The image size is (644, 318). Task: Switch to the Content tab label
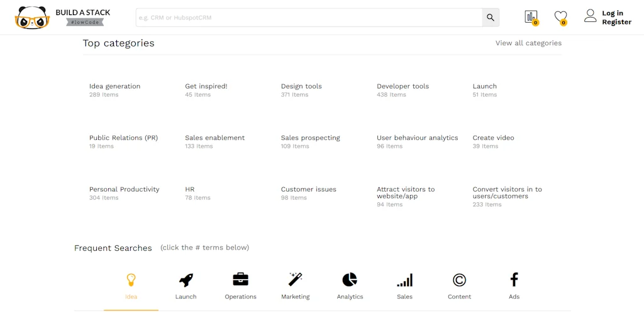click(459, 297)
